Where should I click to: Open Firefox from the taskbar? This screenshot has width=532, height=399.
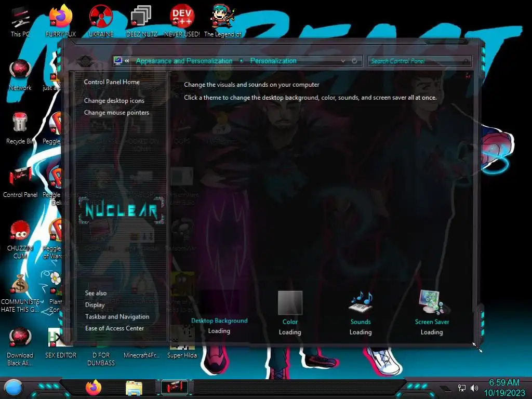point(94,388)
